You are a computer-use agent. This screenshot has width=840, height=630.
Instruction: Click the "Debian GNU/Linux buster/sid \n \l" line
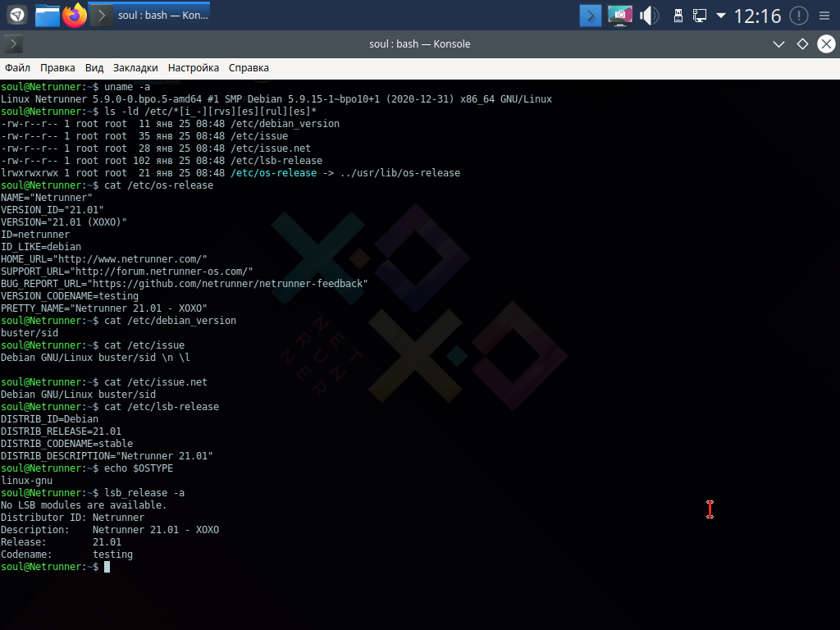(95, 358)
